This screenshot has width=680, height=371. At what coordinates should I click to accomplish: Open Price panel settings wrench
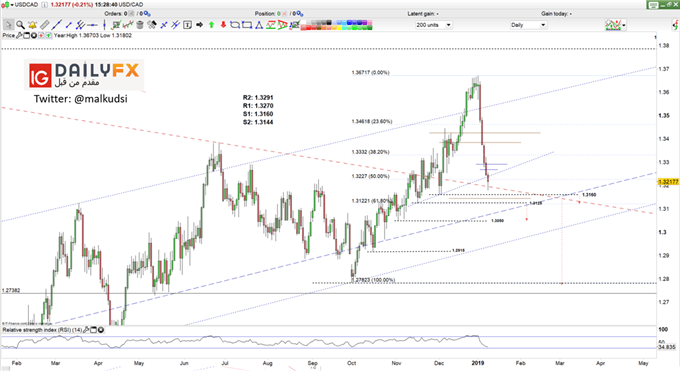coord(19,36)
